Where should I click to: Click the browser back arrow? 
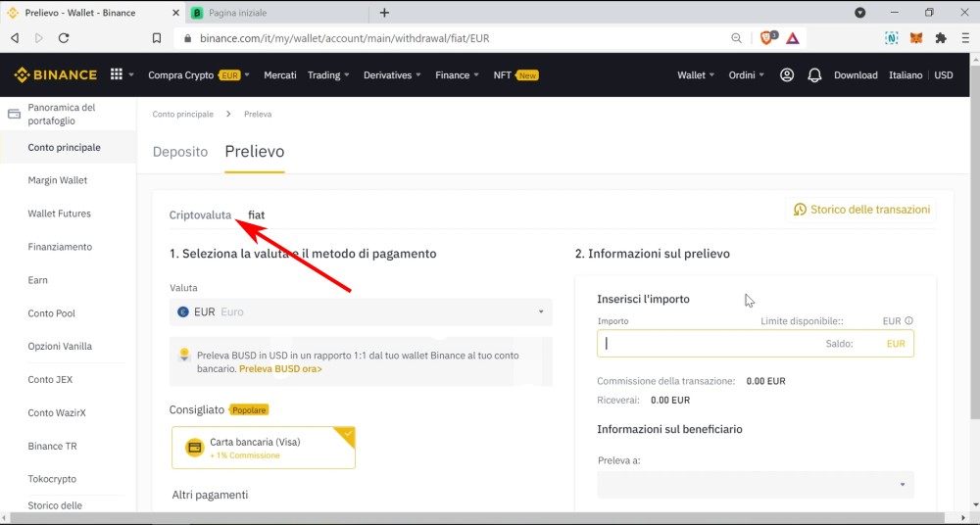click(x=15, y=38)
